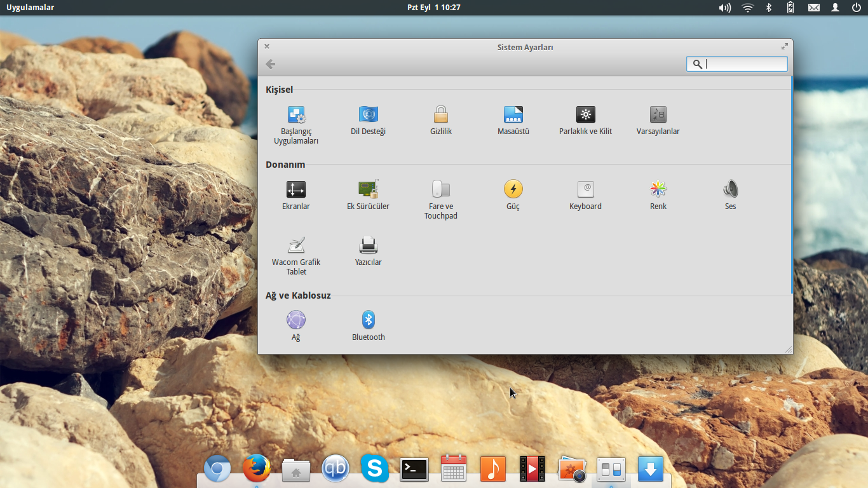This screenshot has width=868, height=488.
Task: Open Ağ network settings
Action: click(x=296, y=327)
